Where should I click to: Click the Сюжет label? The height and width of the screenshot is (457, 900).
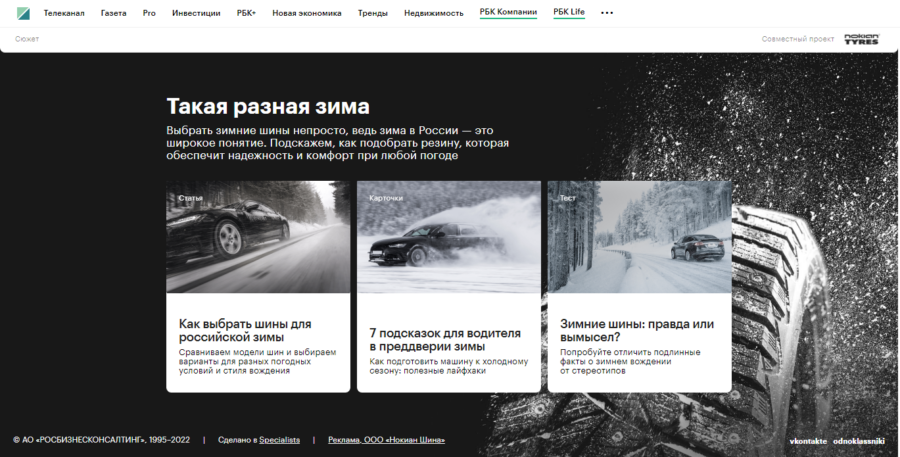click(x=27, y=39)
